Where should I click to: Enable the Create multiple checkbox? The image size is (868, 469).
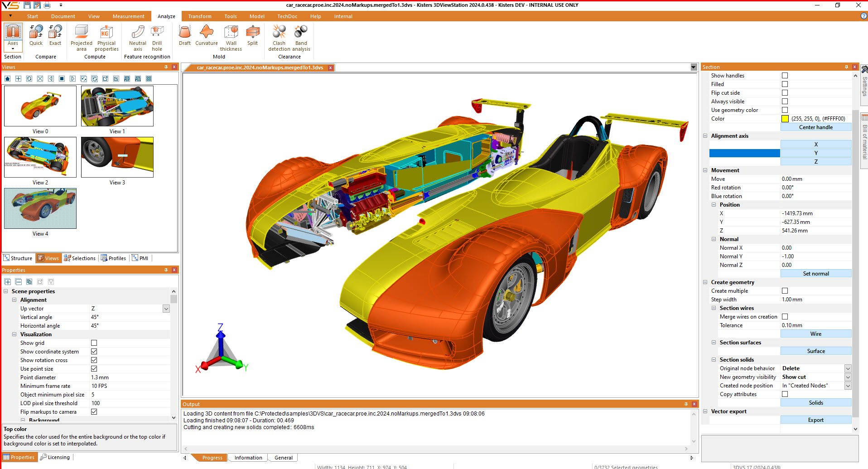coord(785,291)
